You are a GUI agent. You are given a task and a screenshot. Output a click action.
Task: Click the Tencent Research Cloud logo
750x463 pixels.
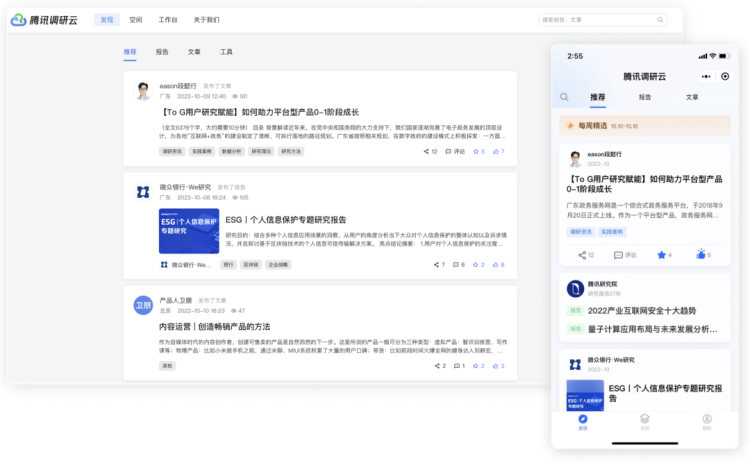pyautogui.click(x=47, y=19)
